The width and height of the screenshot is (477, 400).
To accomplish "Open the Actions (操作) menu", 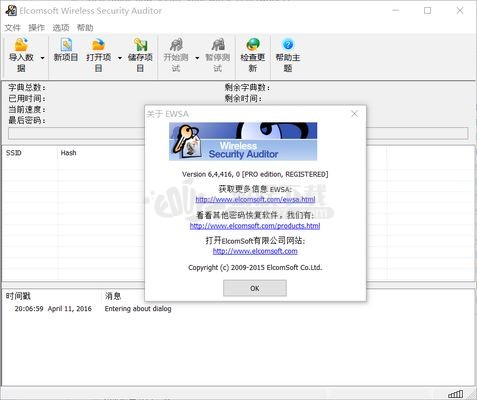I will (x=37, y=28).
